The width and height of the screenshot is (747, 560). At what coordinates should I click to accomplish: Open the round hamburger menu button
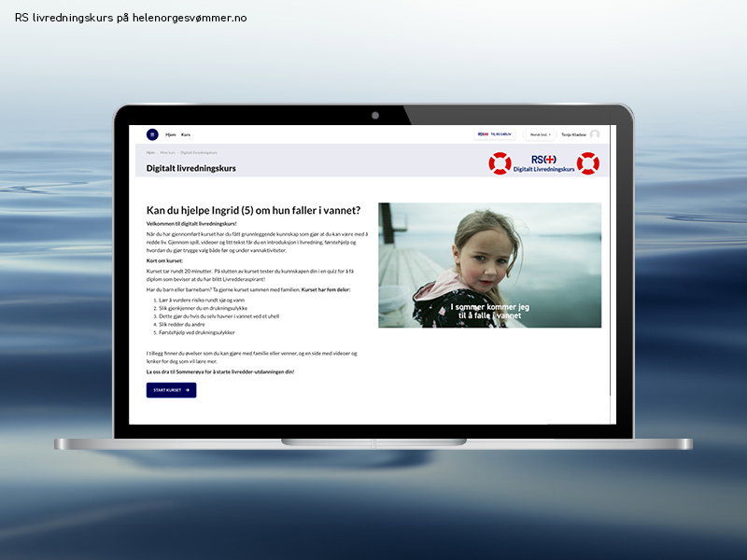(152, 134)
